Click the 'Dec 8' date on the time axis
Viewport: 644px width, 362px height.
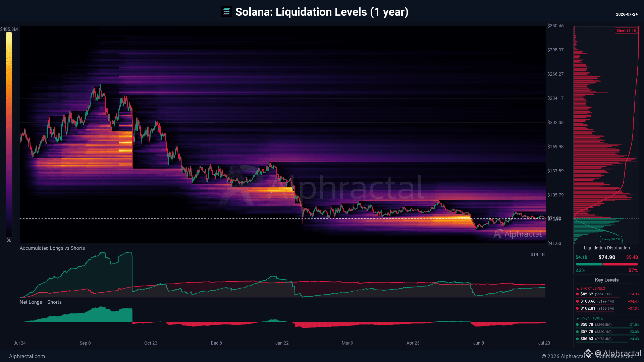(216, 343)
